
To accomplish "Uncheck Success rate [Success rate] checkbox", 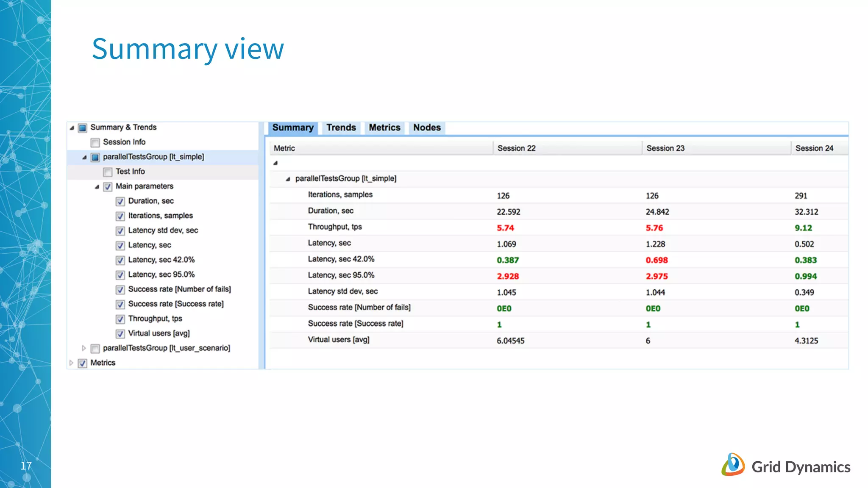I will (x=120, y=304).
